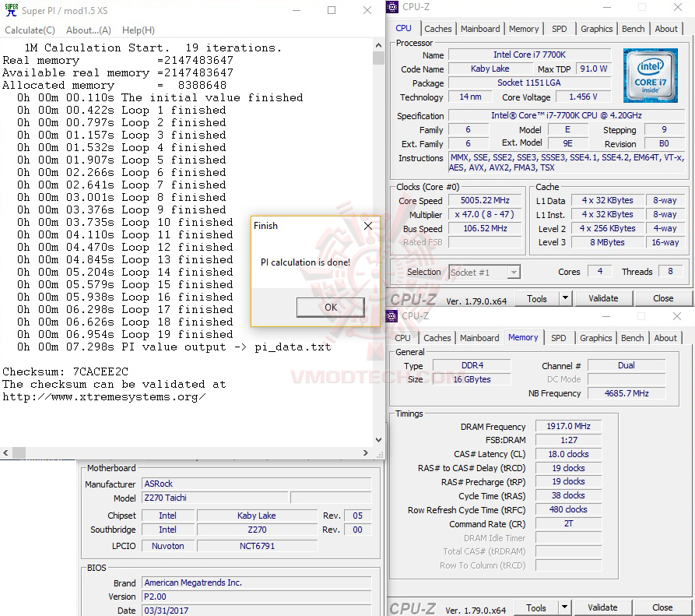Screen dimensions: 695x616
Task: Open Graphics tab in top CPU-Z window
Action: 596,29
